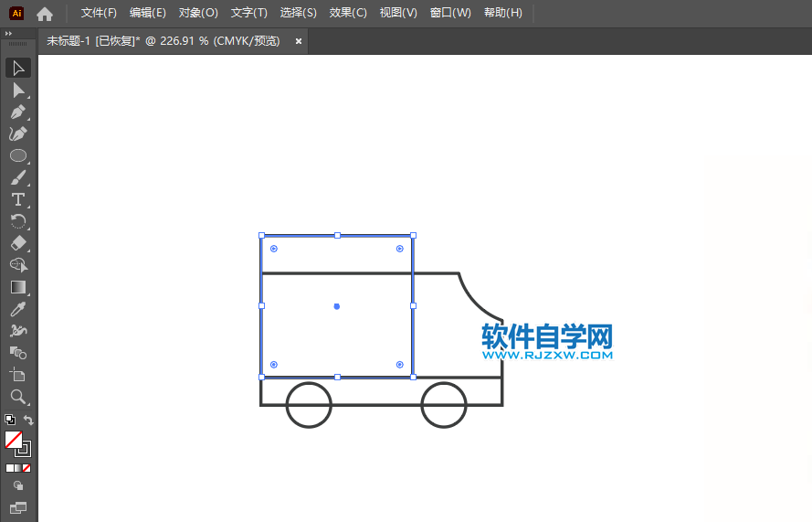Click the top-left bounding box handle
The height and width of the screenshot is (522, 812).
(x=261, y=235)
